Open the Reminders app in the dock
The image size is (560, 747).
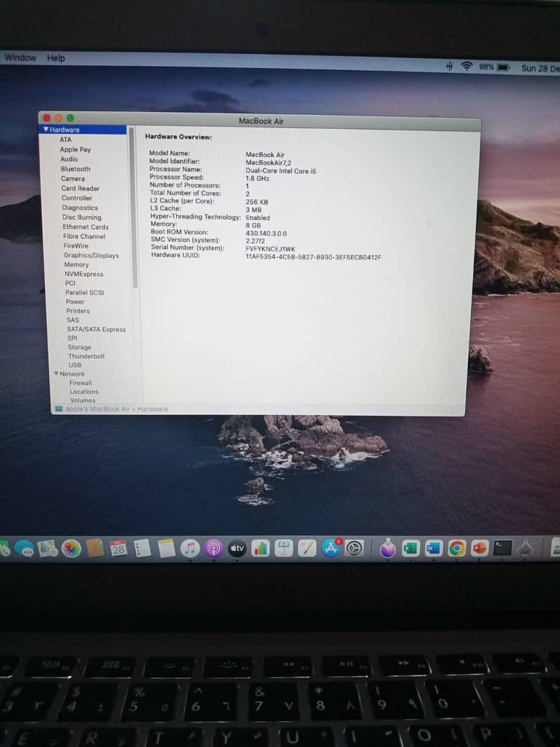142,549
